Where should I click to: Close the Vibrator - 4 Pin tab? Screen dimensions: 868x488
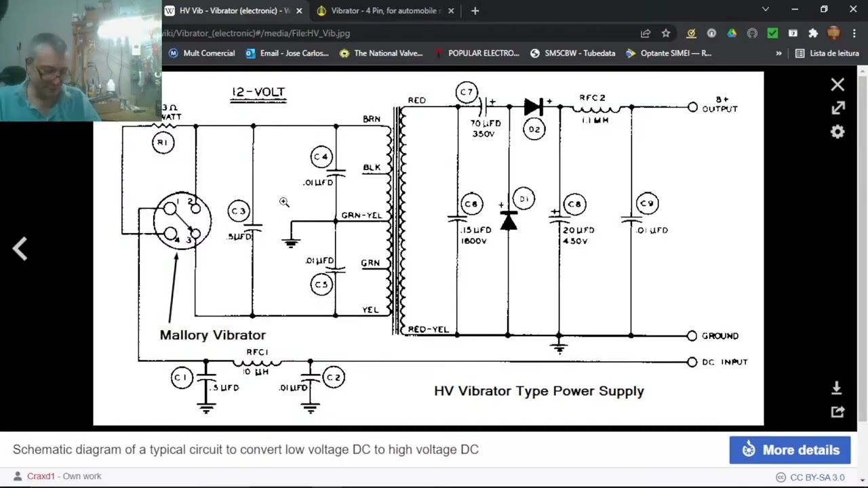[450, 11]
